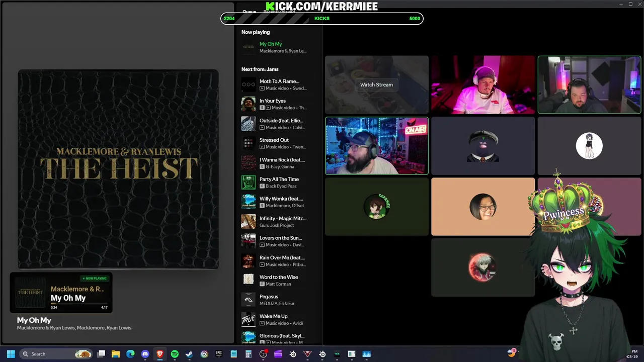Open the Brave browser taskbar icon

coord(160,354)
